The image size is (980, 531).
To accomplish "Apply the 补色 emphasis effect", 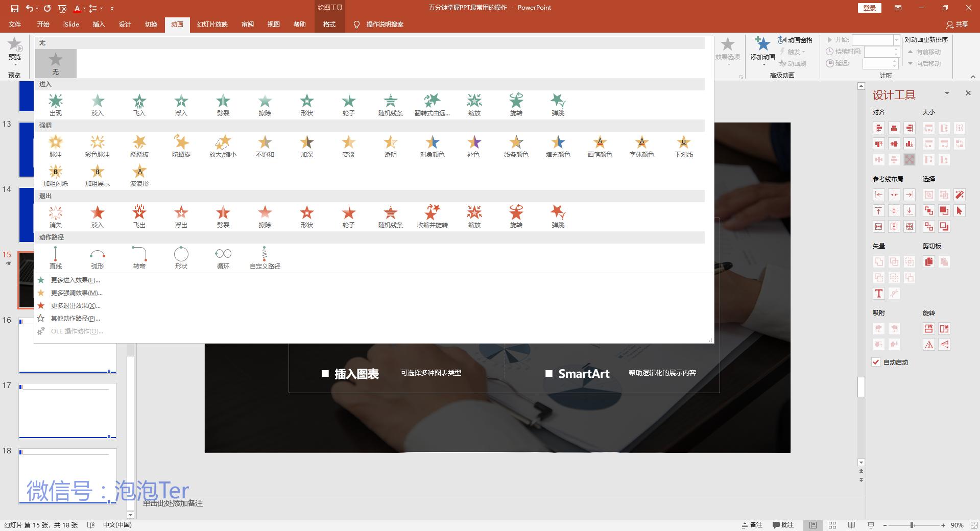I will coord(474,146).
